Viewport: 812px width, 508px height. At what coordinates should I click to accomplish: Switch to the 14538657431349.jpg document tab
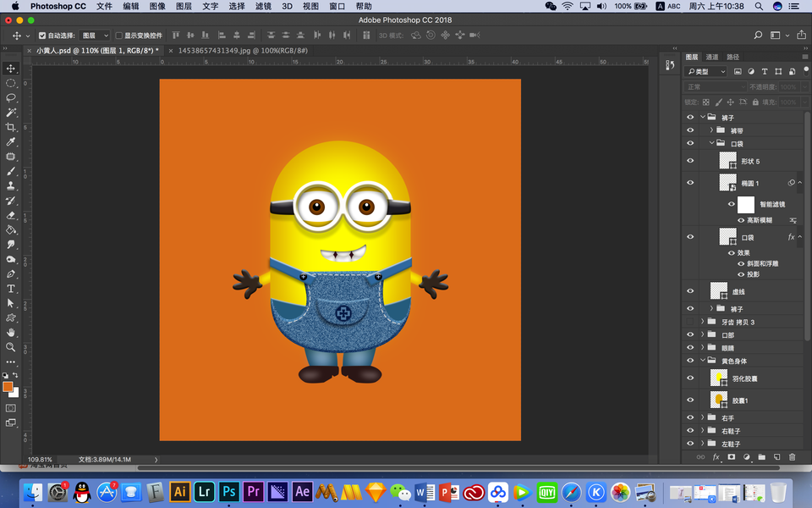[x=242, y=51]
